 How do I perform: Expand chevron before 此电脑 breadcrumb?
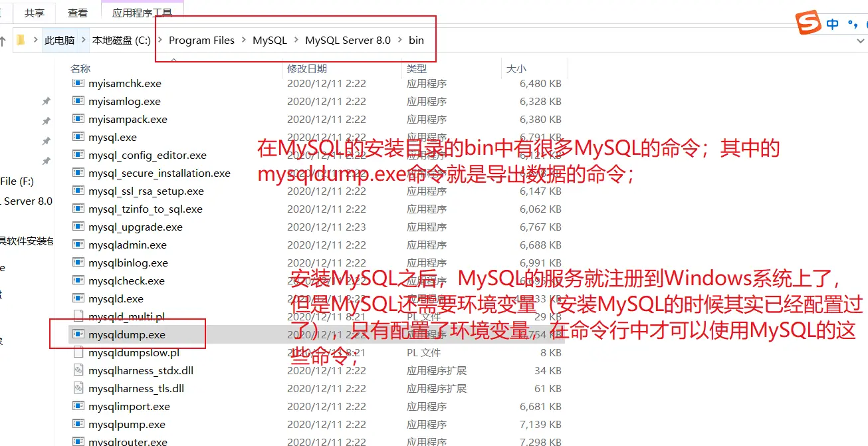pyautogui.click(x=36, y=40)
